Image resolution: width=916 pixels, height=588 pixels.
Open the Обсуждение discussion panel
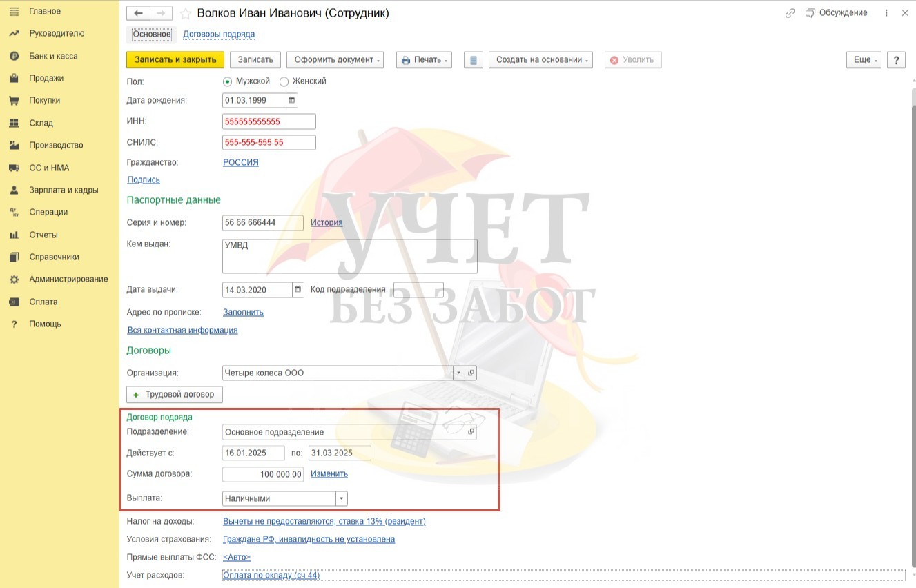pyautogui.click(x=837, y=13)
